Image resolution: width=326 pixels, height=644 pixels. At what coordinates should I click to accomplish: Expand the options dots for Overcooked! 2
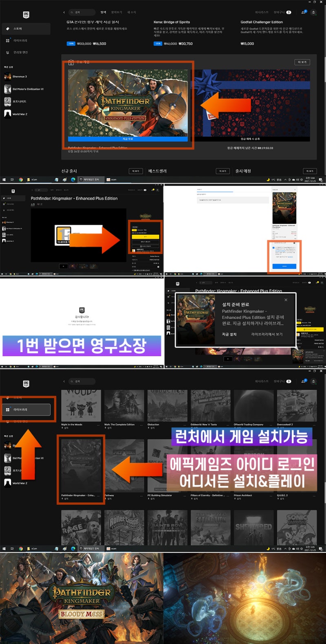[314, 425]
